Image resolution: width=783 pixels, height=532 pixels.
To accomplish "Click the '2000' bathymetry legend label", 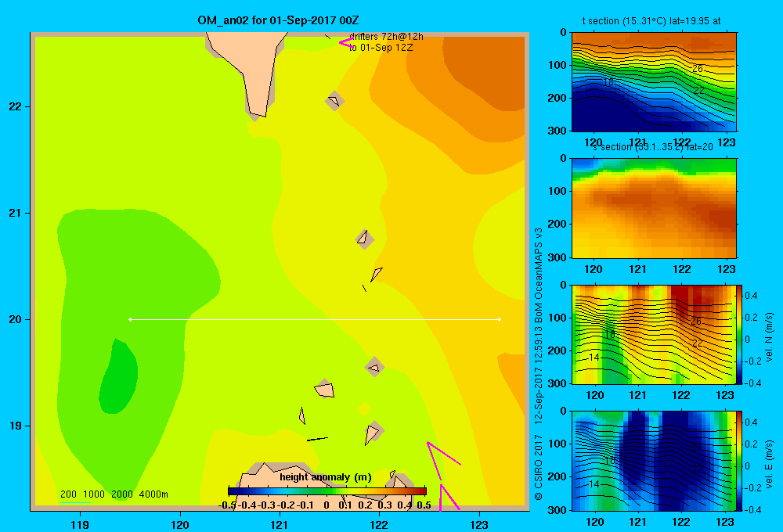I will [x=122, y=494].
